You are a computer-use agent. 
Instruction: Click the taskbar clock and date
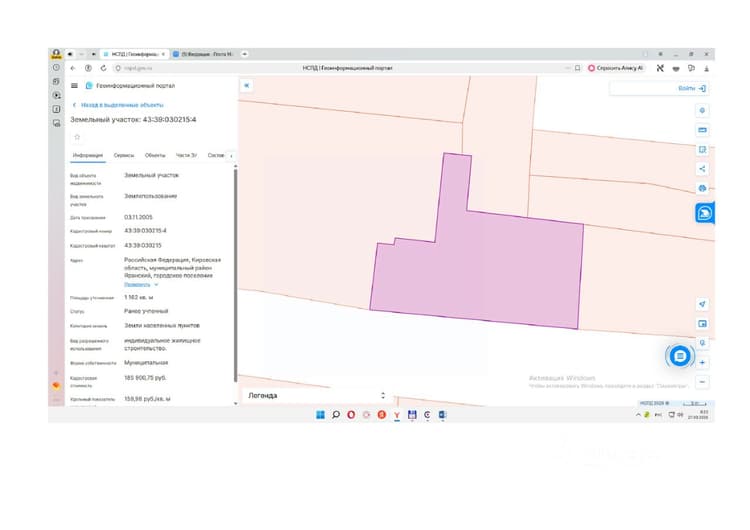(x=698, y=415)
